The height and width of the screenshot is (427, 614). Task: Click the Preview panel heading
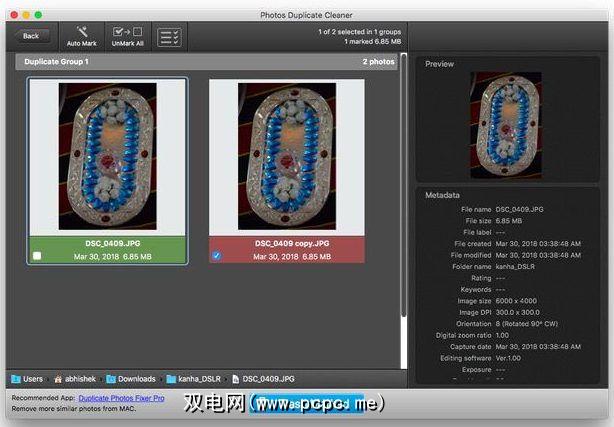coord(439,64)
